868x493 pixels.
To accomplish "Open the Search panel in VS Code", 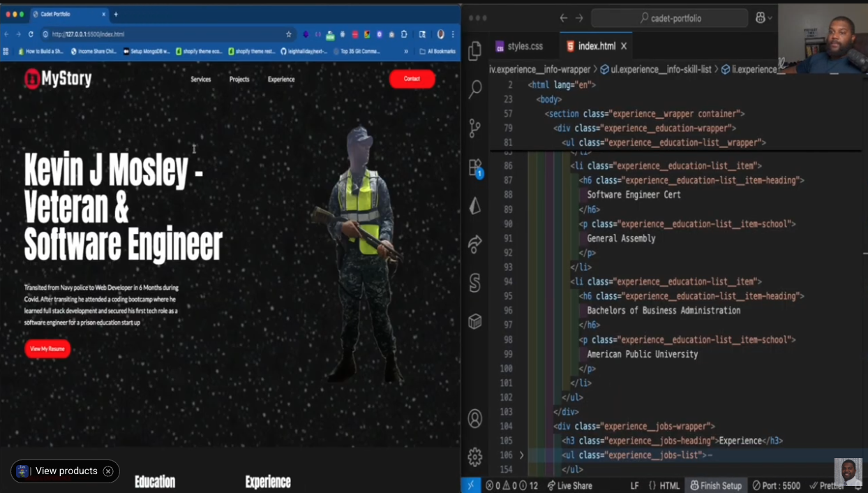I will click(x=475, y=89).
